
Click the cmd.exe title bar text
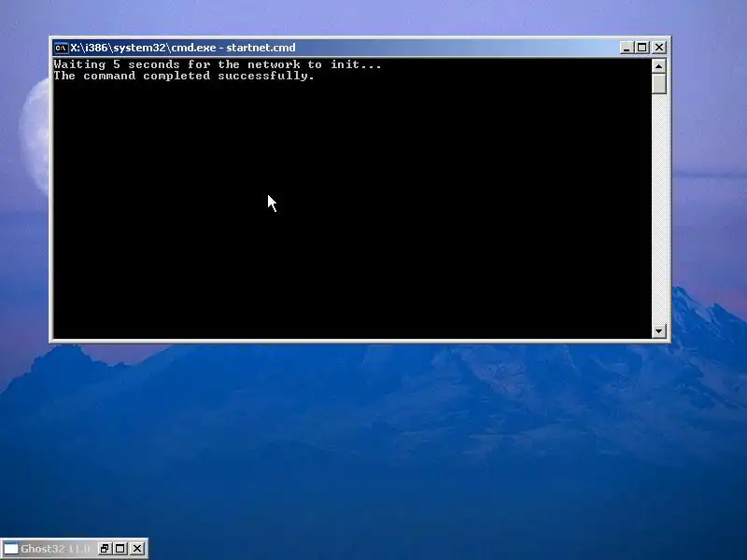pos(183,48)
